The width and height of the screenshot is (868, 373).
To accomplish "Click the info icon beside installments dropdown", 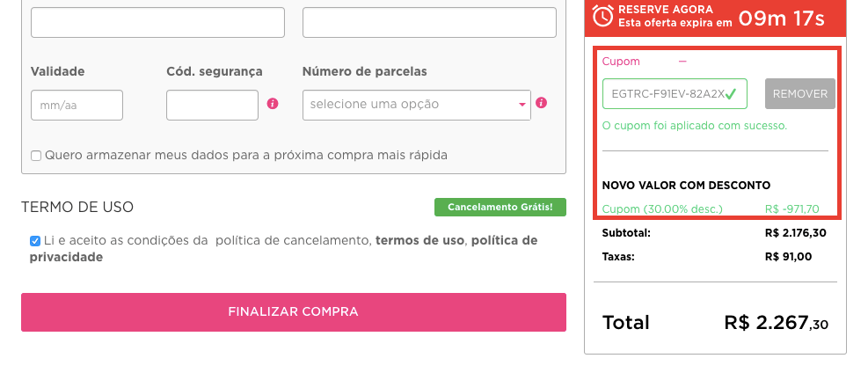I will click(x=542, y=103).
